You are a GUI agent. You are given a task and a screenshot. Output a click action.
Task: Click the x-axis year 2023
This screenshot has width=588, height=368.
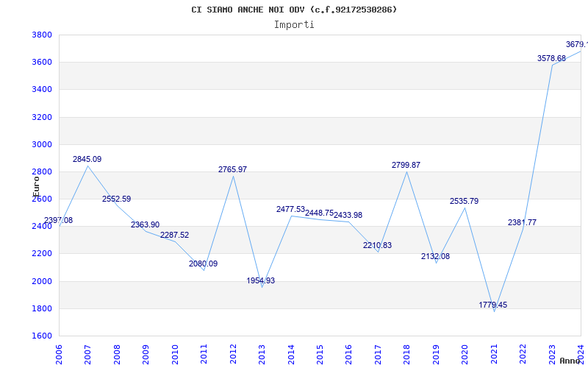pos(552,355)
